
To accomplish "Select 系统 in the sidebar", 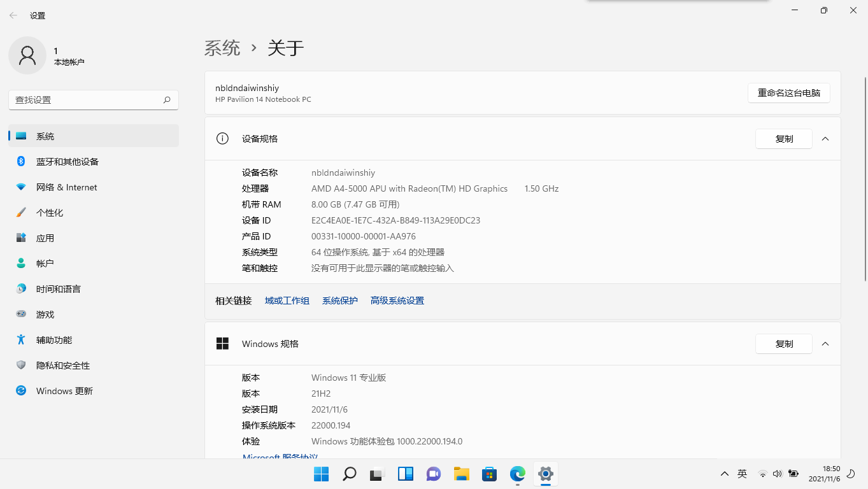I will [x=94, y=136].
